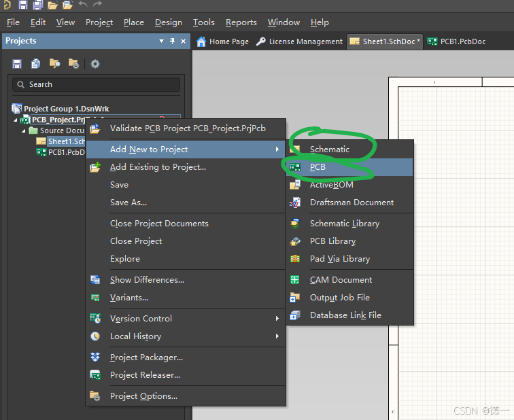The image size is (514, 420).
Task: Collapse PCB_Project.PrjPcb tree node
Action: tap(16, 120)
